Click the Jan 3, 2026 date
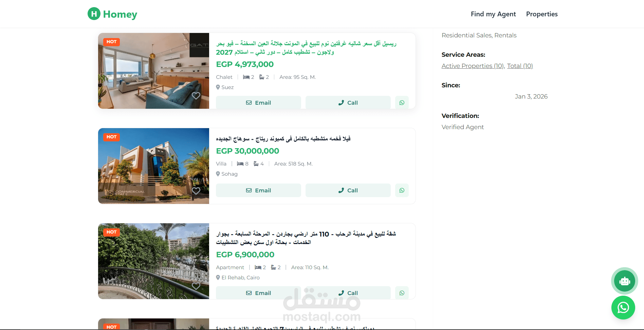This screenshot has height=330, width=644. pyautogui.click(x=531, y=97)
